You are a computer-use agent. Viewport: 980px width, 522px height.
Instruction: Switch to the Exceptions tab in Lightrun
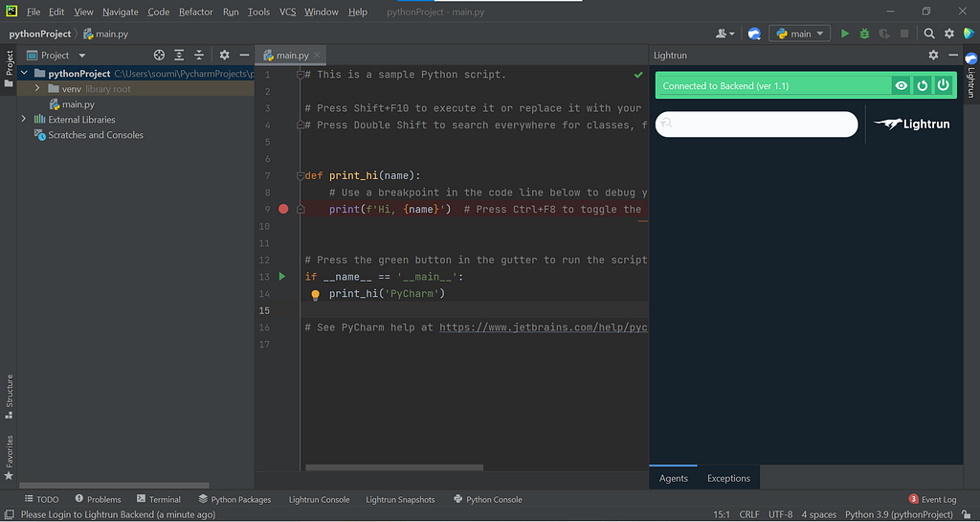click(728, 478)
